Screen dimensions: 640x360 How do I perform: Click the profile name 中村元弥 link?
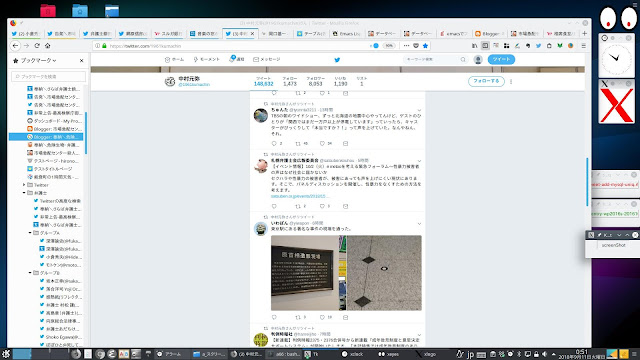click(x=189, y=78)
